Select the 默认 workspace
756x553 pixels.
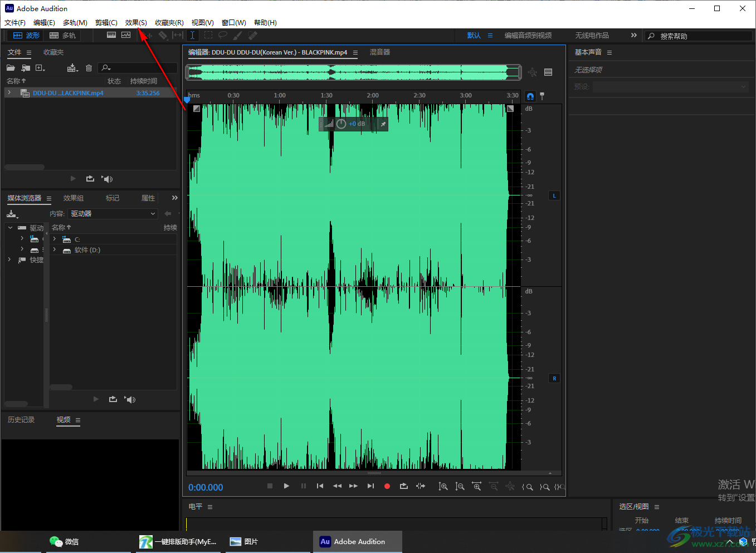[x=474, y=36]
